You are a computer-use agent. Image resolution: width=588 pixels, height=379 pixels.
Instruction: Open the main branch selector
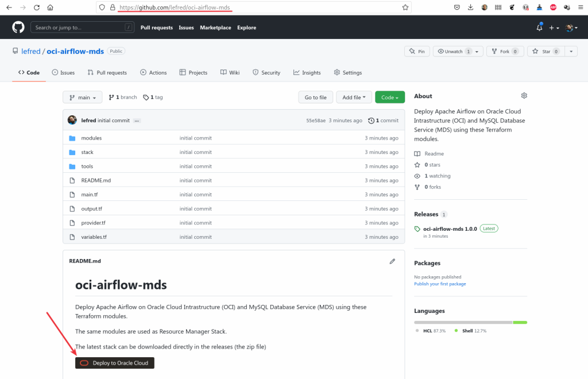(x=82, y=97)
